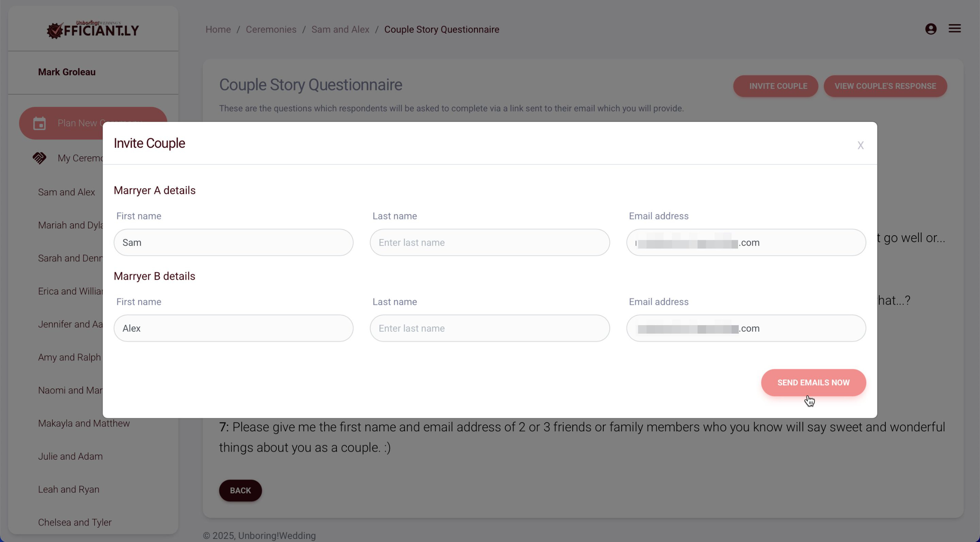Click the My Ceremonies handshake icon
Screen dimensions: 980x542
[39, 158]
